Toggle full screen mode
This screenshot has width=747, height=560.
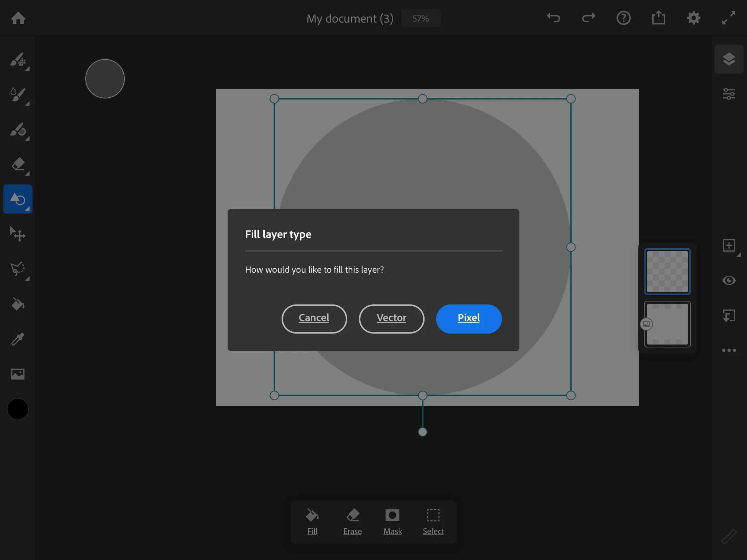click(x=729, y=18)
